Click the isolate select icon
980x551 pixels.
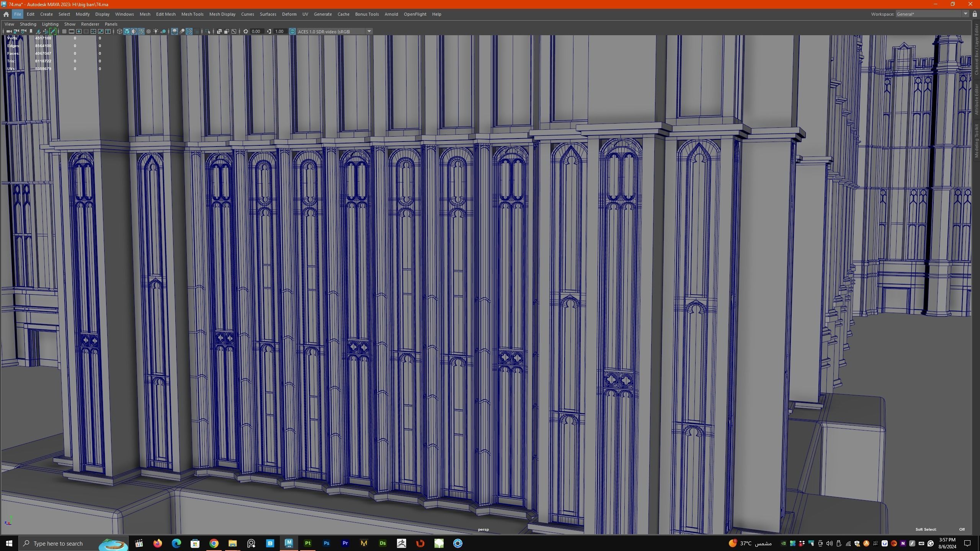tap(208, 31)
